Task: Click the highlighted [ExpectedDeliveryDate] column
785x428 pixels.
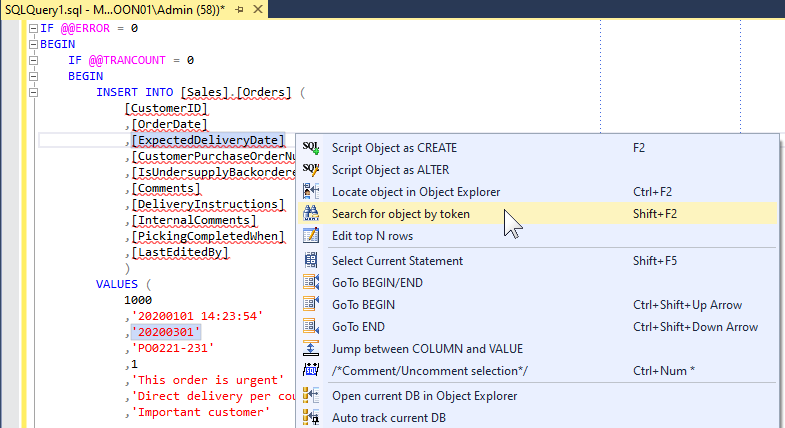Action: [208, 140]
